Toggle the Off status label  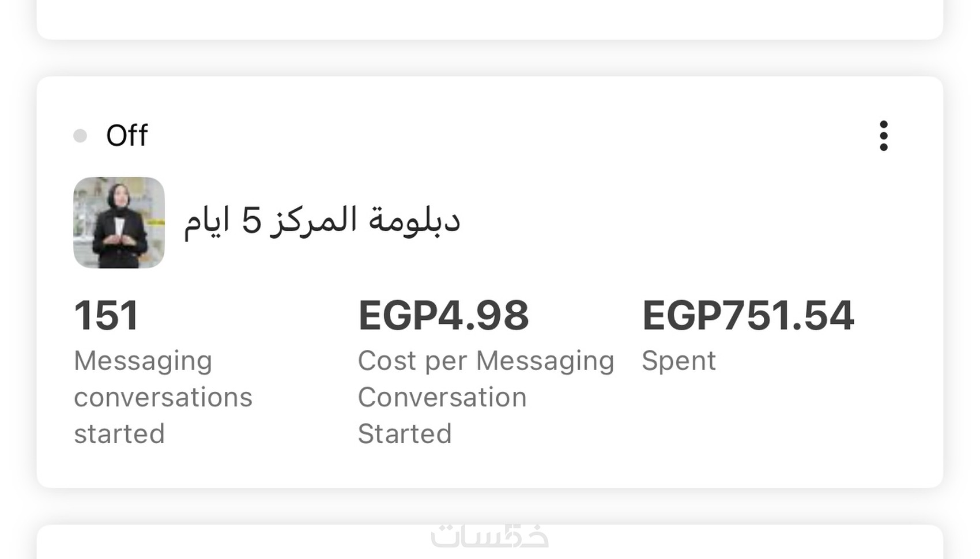point(127,136)
